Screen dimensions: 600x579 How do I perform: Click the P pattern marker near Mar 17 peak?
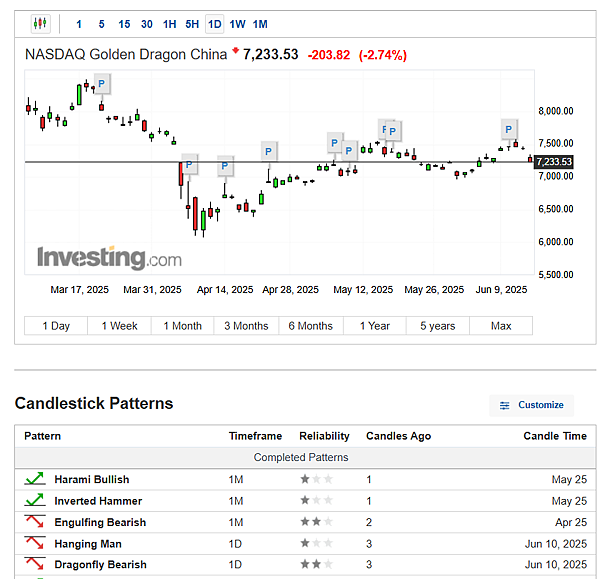click(x=102, y=83)
